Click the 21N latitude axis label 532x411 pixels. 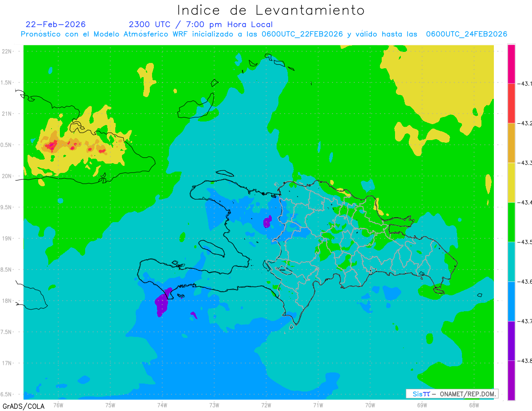pos(7,114)
